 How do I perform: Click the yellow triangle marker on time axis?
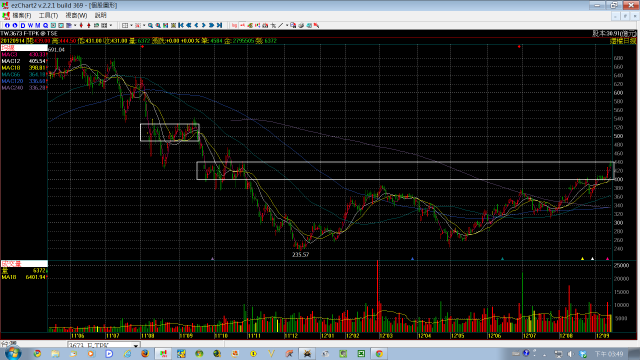coord(582,258)
